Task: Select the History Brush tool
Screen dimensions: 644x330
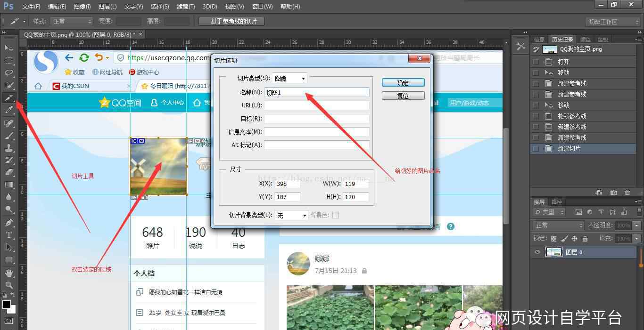Action: 9,160
